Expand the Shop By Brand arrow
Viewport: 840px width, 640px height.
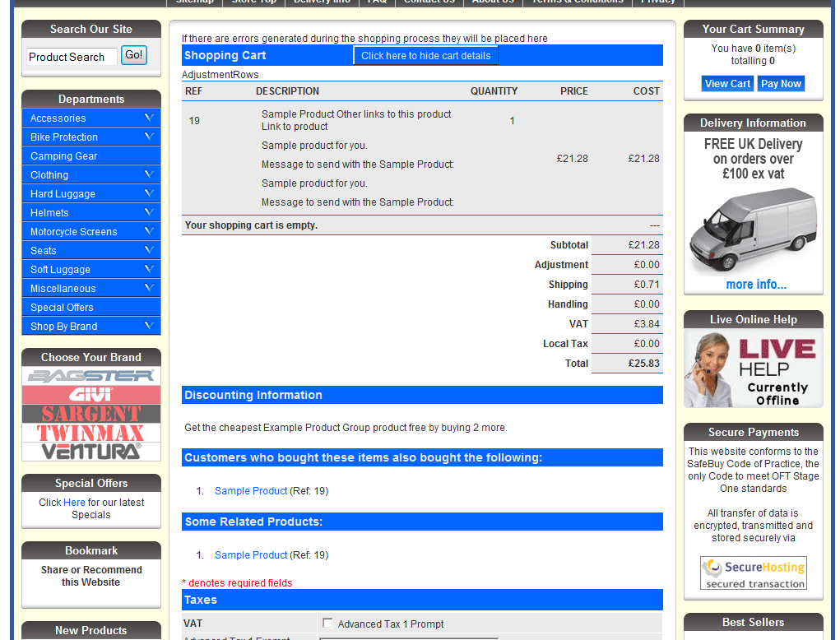click(x=149, y=326)
